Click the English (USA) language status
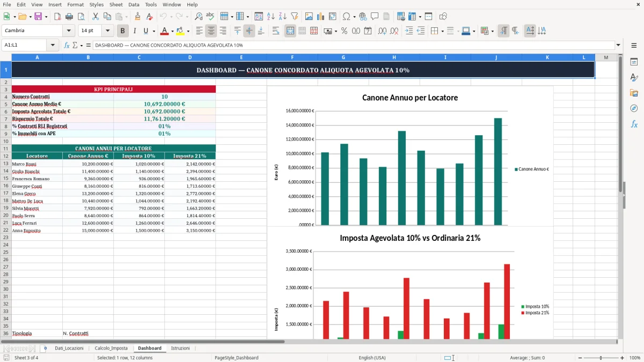 tap(372, 358)
